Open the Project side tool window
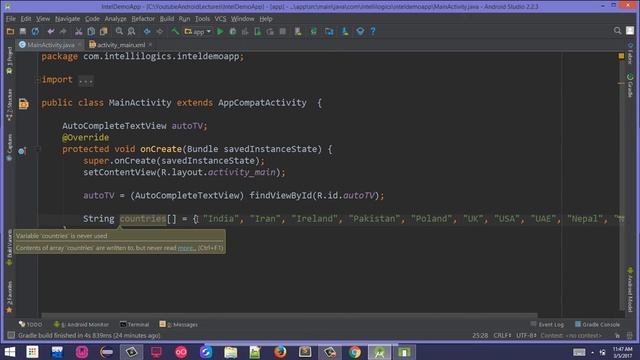Viewport: 640px width, 360px height. pos(9,60)
